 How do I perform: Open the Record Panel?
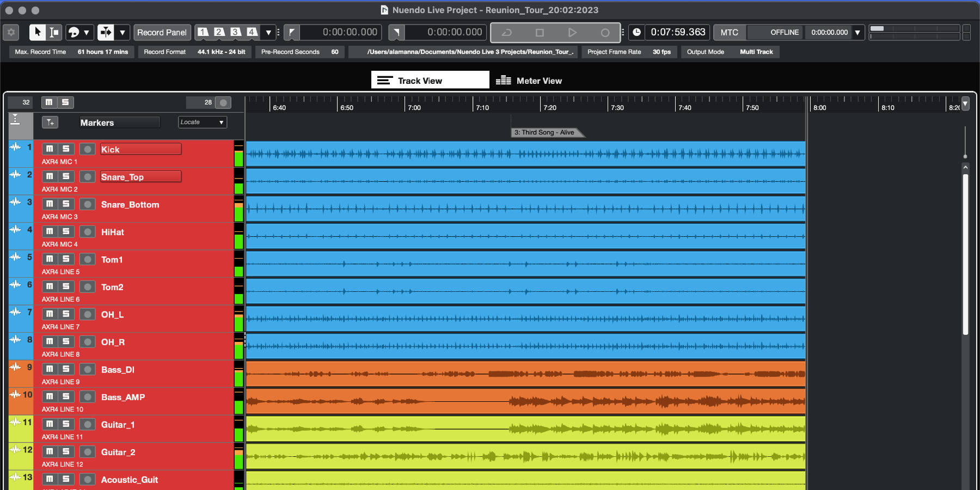click(162, 32)
